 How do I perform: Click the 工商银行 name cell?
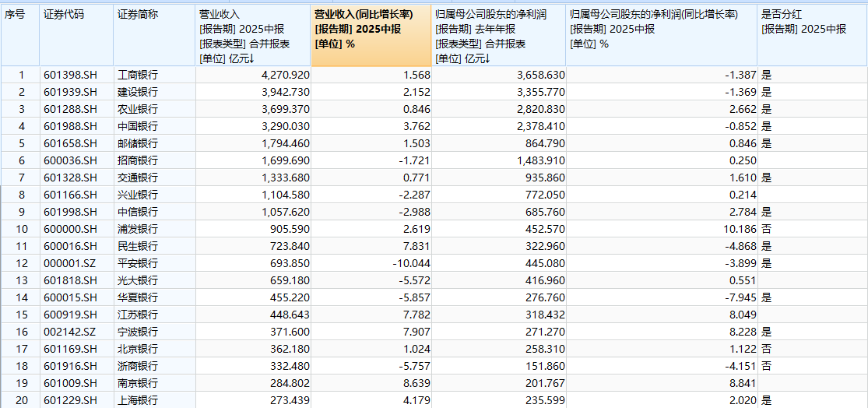click(154, 75)
